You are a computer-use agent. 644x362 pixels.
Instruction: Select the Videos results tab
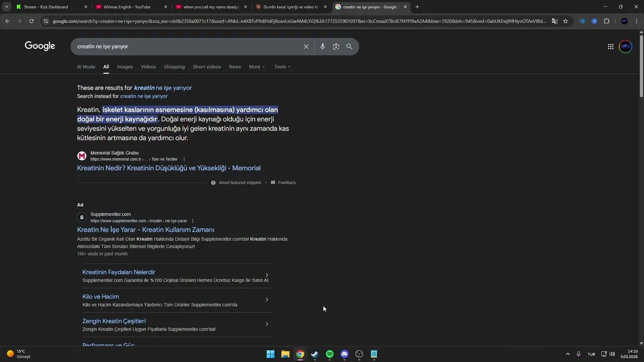148,67
